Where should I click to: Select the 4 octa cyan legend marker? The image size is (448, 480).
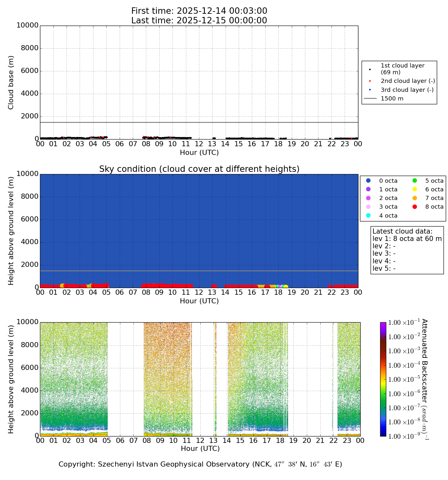[368, 215]
